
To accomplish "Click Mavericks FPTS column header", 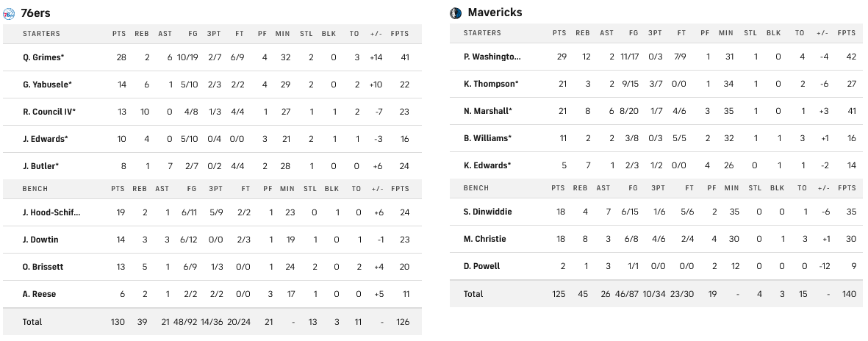I will pos(847,33).
